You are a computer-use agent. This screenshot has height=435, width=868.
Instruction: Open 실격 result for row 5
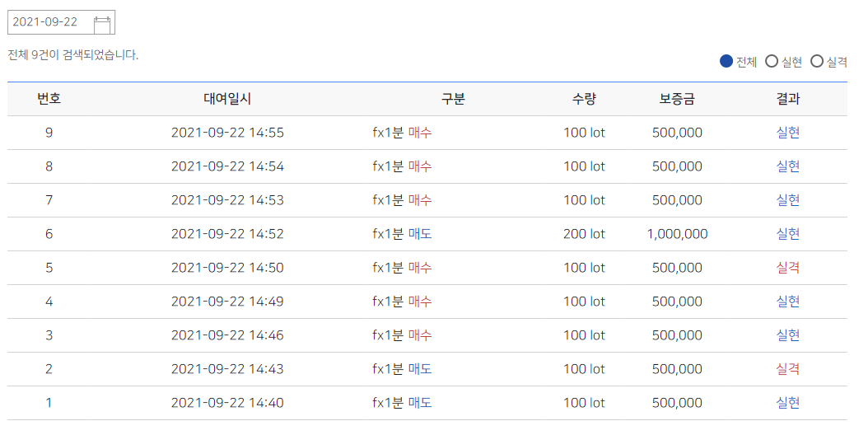[x=788, y=268]
